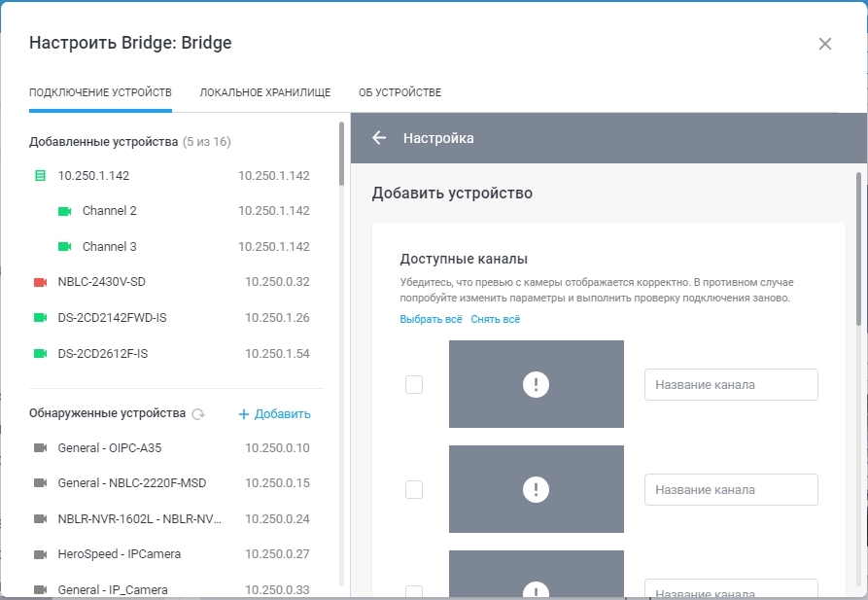The height and width of the screenshot is (600, 868).
Task: Close the Настроить Bridge dialog
Action: point(825,44)
